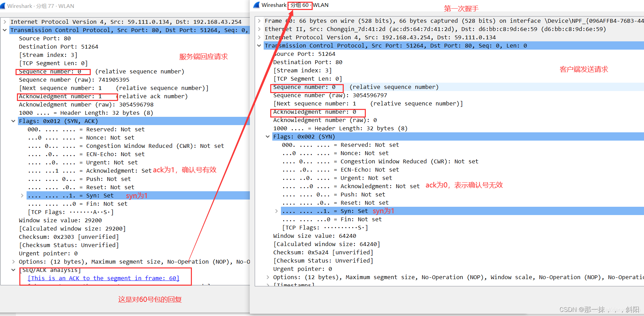
Task: Select Acknowledgment: Not set flag row
Action: pos(351,186)
